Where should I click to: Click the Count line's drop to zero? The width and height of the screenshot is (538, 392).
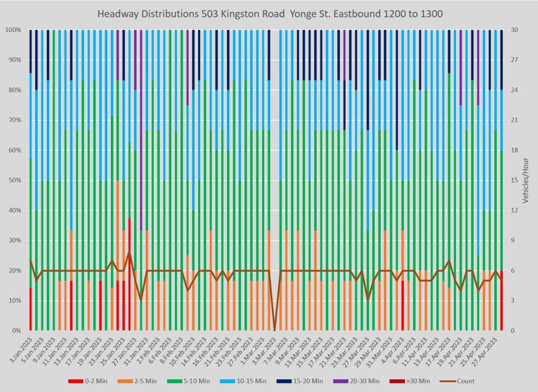coord(274,330)
